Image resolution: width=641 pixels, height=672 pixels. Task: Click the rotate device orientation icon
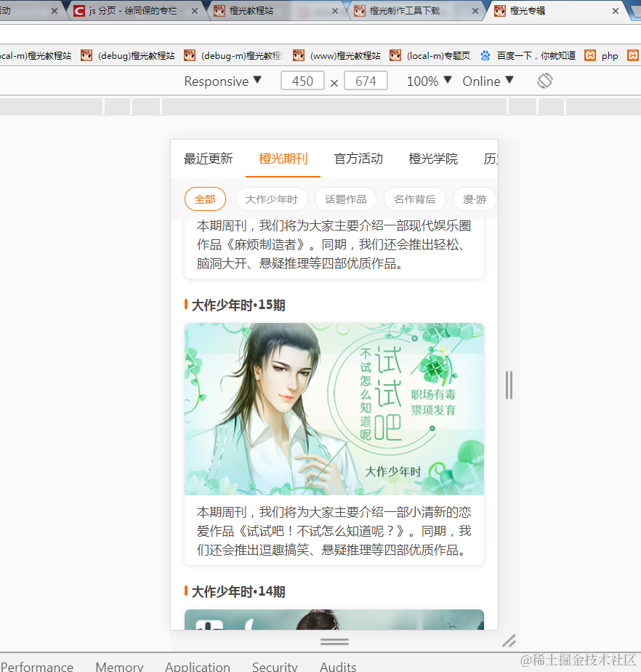pos(544,81)
